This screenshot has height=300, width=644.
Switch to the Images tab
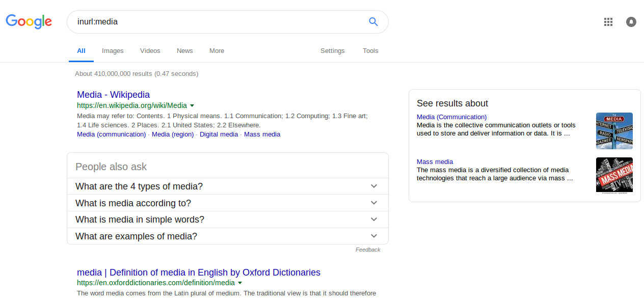tap(113, 51)
